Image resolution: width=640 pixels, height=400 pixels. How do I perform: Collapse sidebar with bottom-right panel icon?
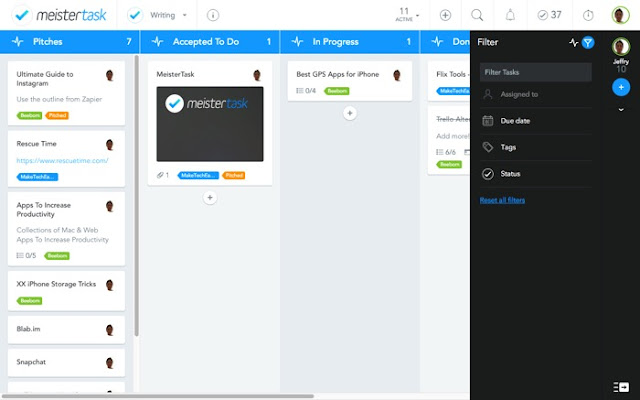(621, 387)
